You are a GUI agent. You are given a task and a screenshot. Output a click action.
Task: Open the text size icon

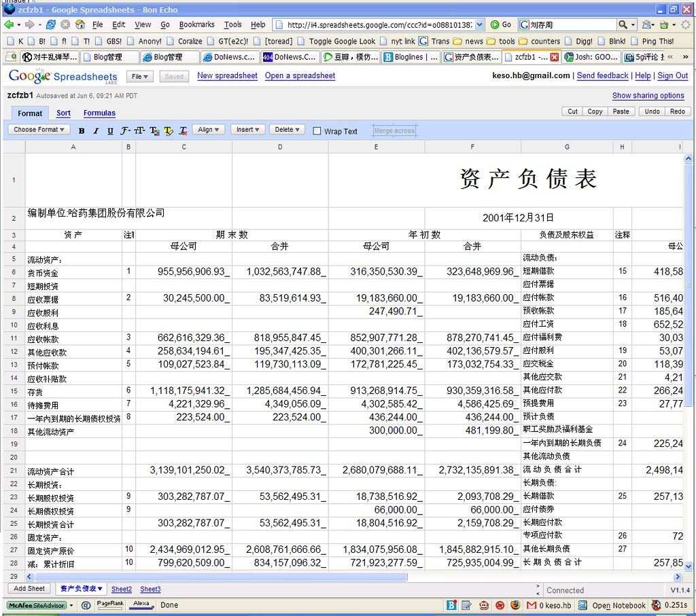point(140,130)
